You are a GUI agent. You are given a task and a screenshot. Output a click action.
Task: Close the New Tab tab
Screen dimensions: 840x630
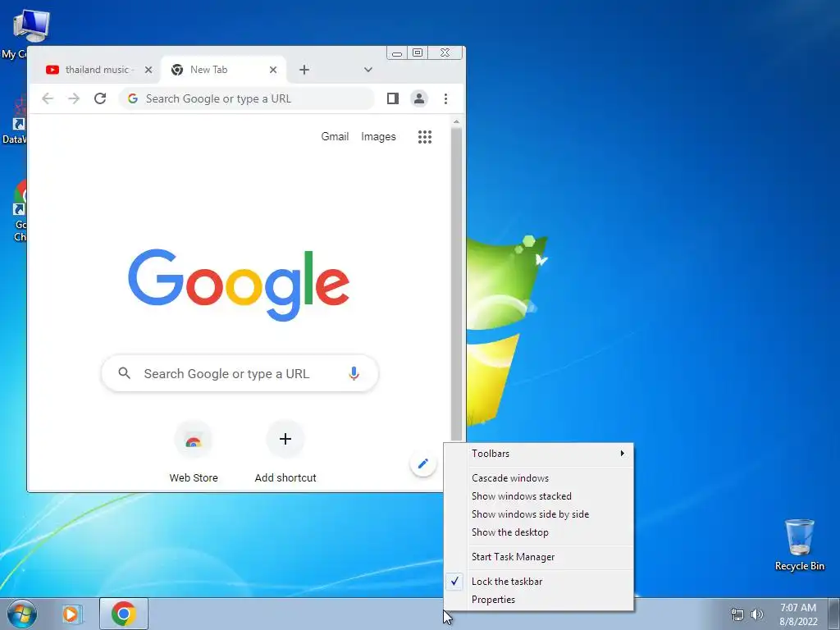272,70
